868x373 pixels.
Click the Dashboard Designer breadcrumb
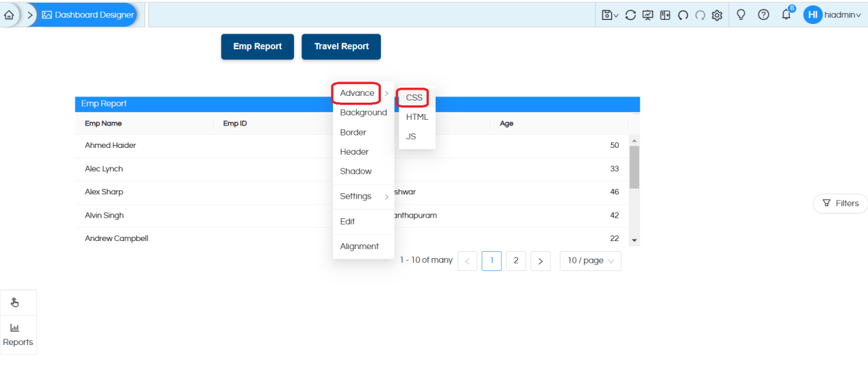(88, 15)
